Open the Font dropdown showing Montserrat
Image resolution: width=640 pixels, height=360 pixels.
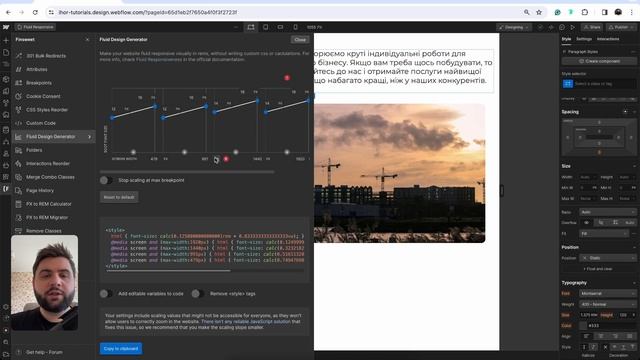(607, 293)
